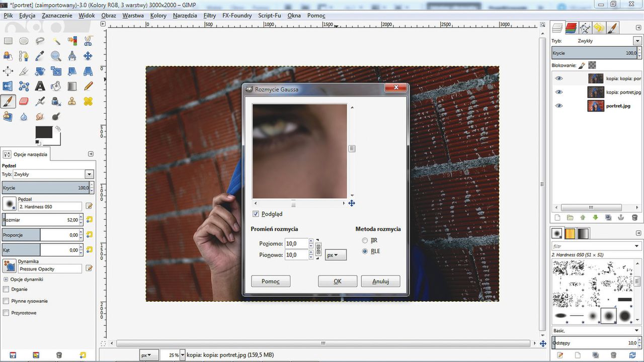644x362 pixels.
Task: Choose the IIR blur method
Action: (x=365, y=240)
